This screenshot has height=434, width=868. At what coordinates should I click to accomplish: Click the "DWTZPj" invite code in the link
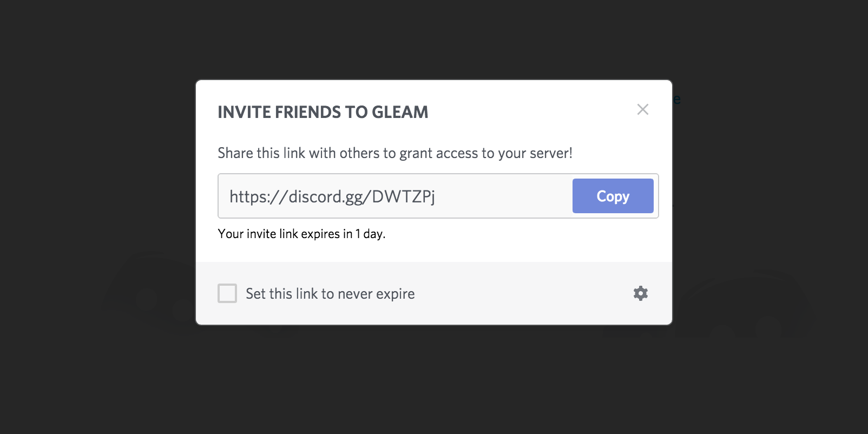point(403,196)
